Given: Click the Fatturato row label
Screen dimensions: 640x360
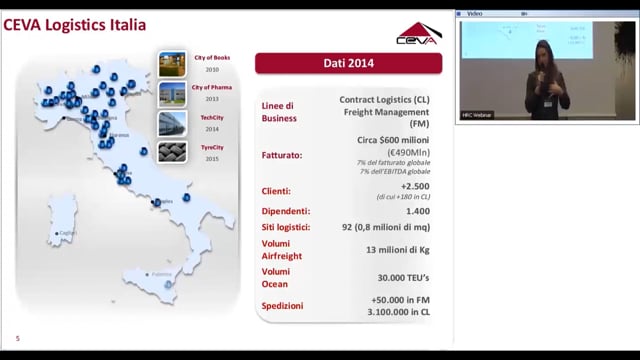Looking at the screenshot, I should pos(282,155).
